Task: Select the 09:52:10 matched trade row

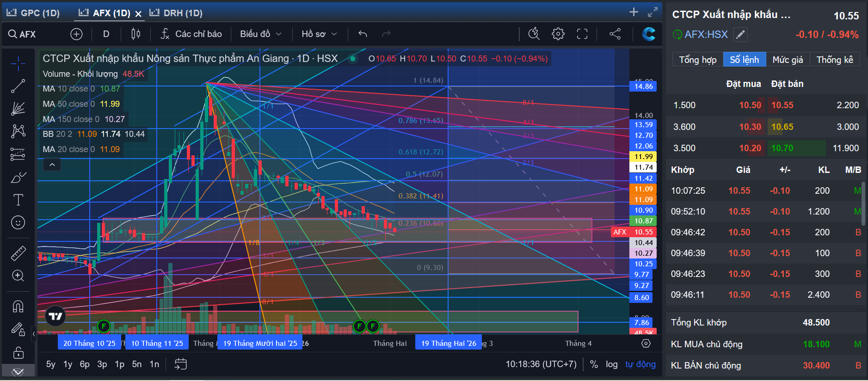Action: point(766,211)
